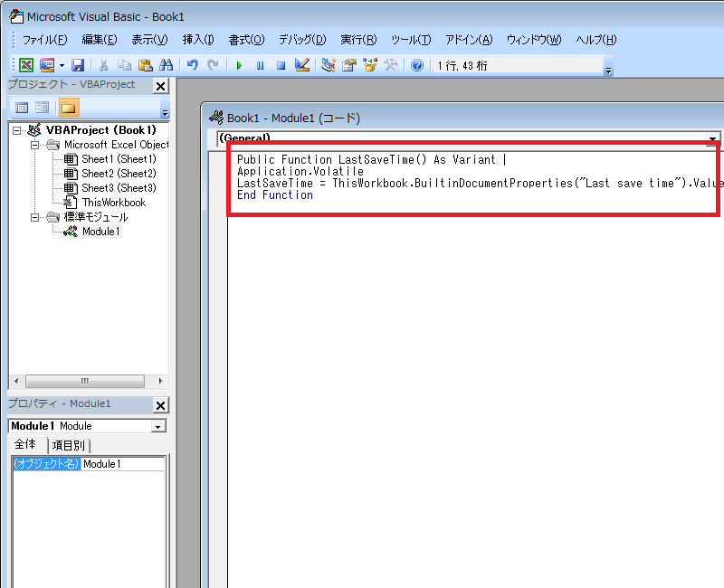This screenshot has height=588, width=724.
Task: Click View Code icon in Project panel
Action: (x=22, y=108)
